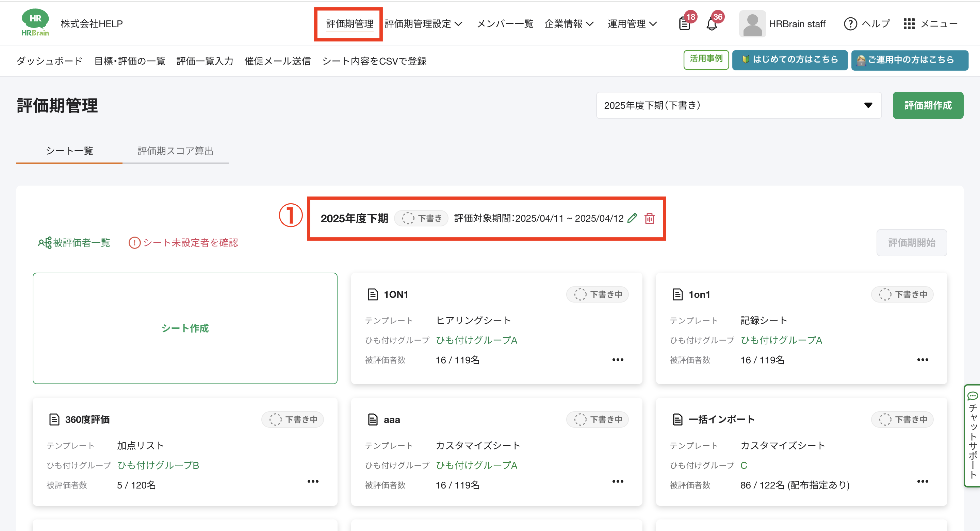This screenshot has height=531, width=980.
Task: Expand the 企業情報 menu
Action: coord(569,24)
